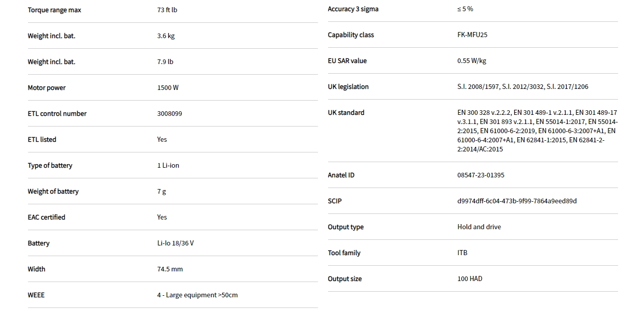Click the Width value 74.5 mm
Image resolution: width=644 pixels, height=310 pixels.
[170, 269]
